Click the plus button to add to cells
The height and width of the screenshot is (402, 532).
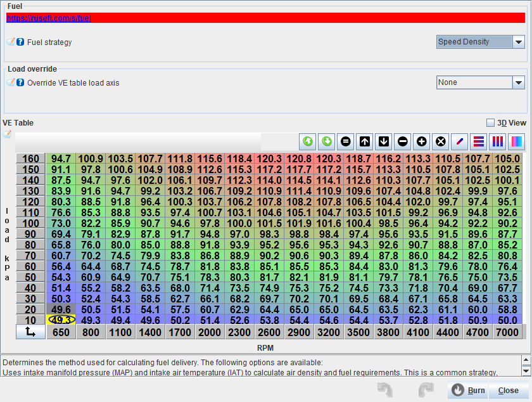click(422, 141)
